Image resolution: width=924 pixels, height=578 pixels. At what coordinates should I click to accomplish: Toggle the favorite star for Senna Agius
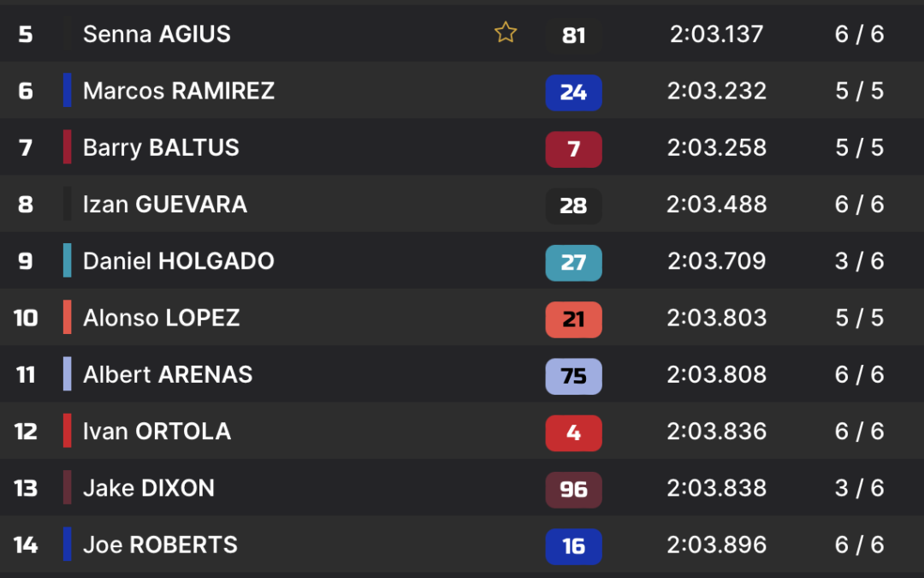pos(506,33)
